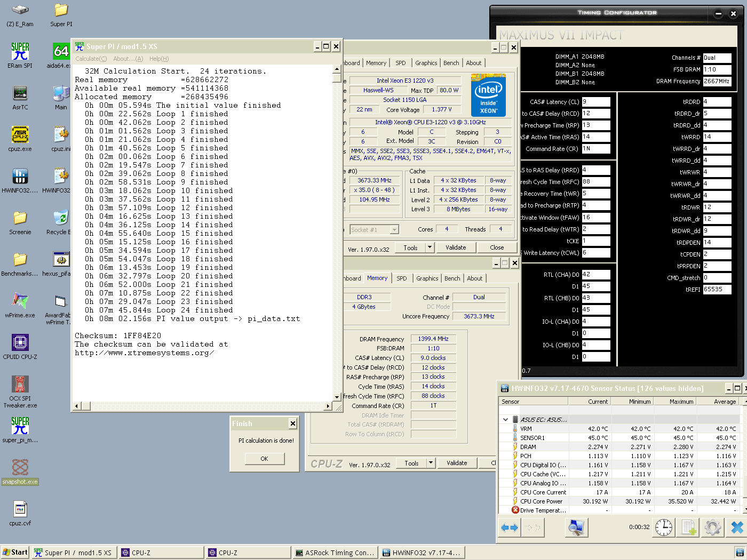Click Tools button in CPU-Z DRAM Frequency window
The image size is (747, 560).
click(x=411, y=463)
